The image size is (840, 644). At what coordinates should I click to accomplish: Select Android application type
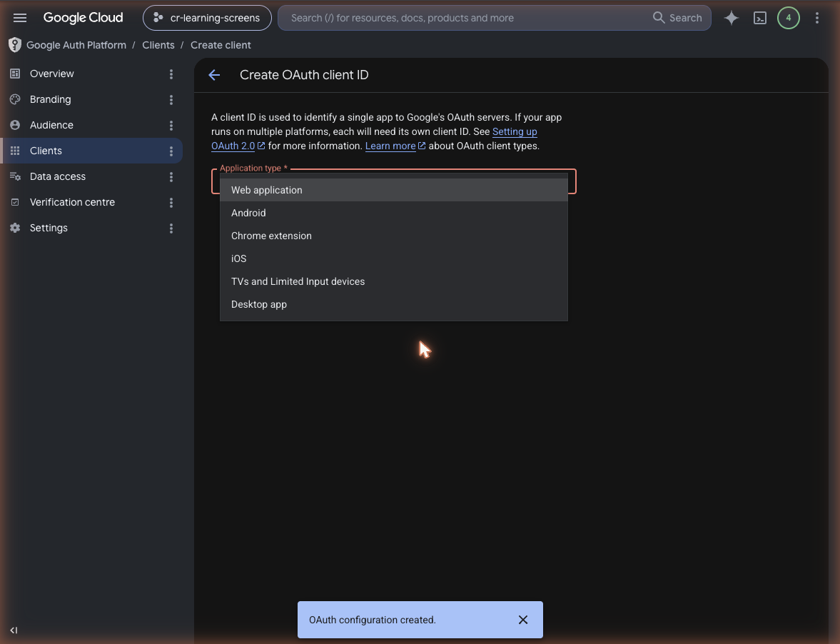[x=394, y=213]
